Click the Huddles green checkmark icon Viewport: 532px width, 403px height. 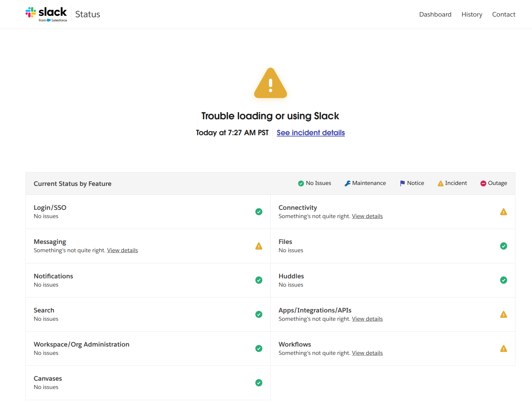503,280
